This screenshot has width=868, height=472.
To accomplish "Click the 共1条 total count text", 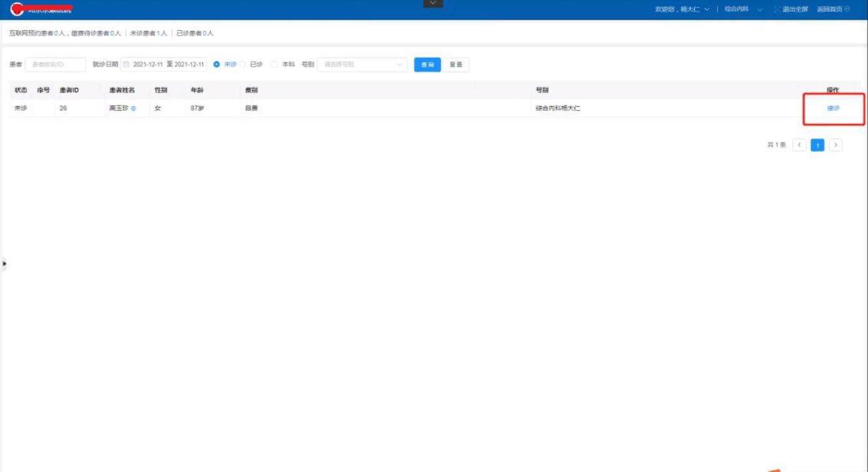I will pos(776,145).
